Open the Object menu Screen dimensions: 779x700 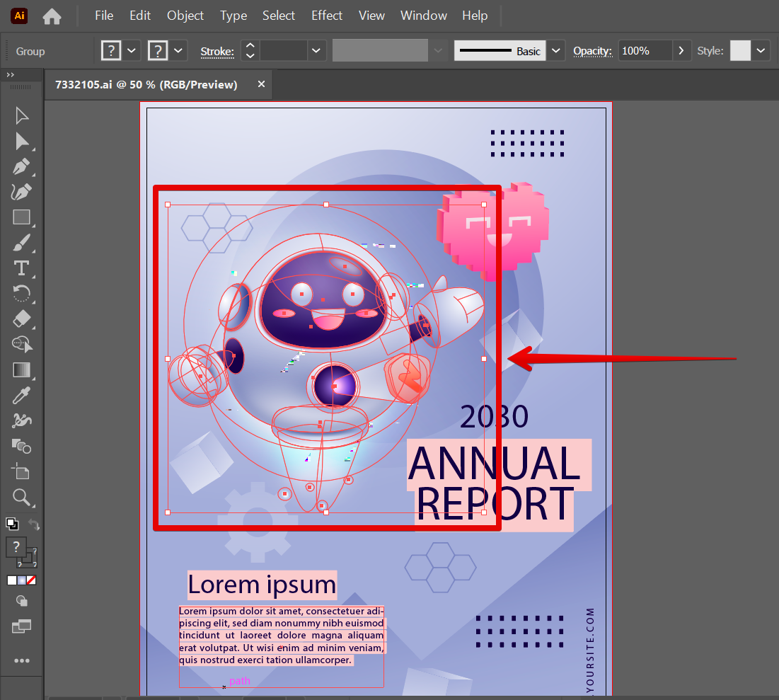pyautogui.click(x=185, y=16)
